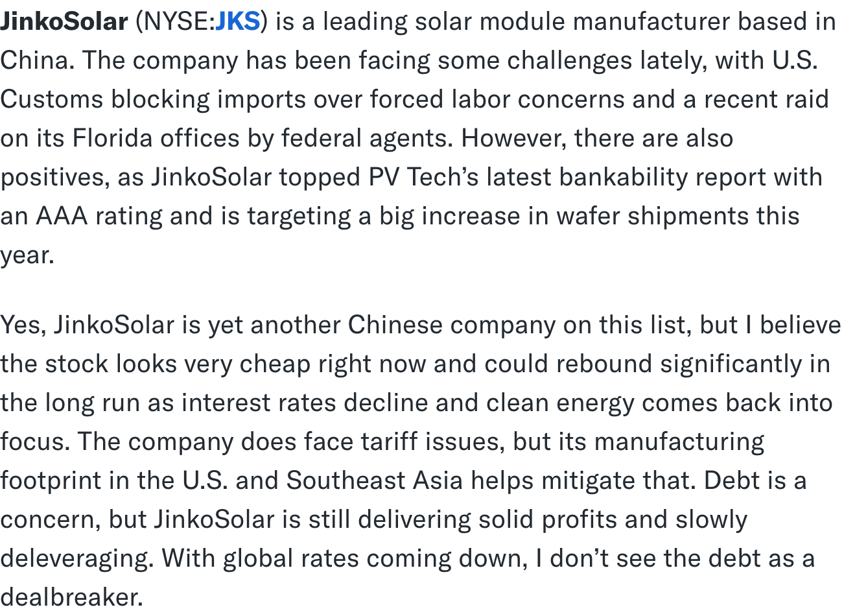Click the words "Chinese company"

(451, 326)
